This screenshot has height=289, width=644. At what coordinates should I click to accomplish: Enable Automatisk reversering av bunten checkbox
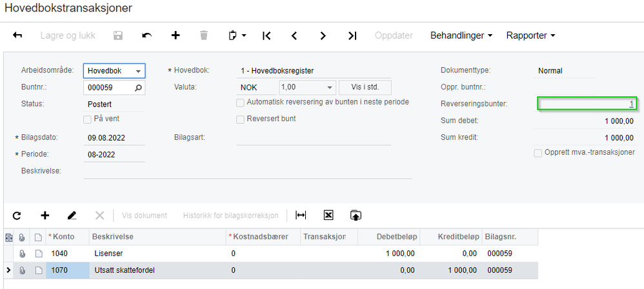[240, 102]
